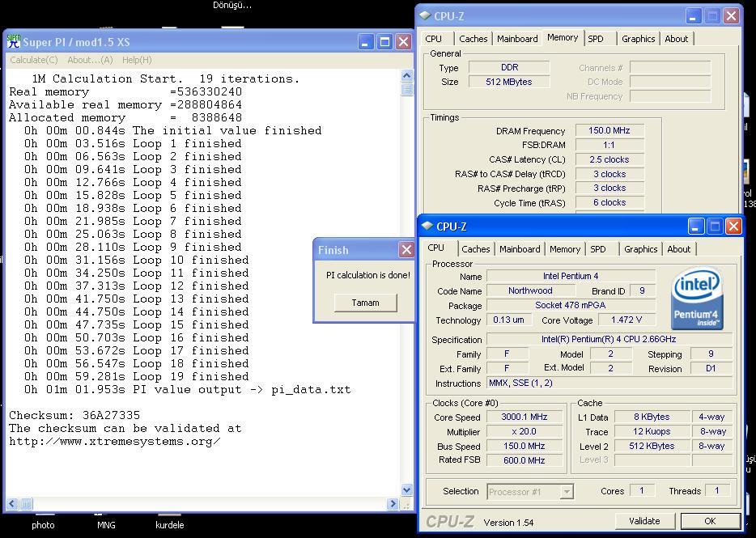Click the Super PI title bar icon
This screenshot has height=538, width=756.
(14, 41)
